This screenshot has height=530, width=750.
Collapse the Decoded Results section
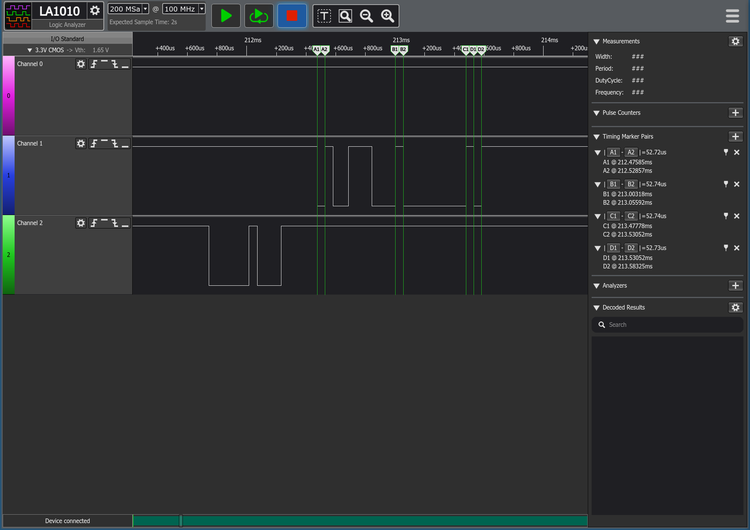pyautogui.click(x=596, y=308)
